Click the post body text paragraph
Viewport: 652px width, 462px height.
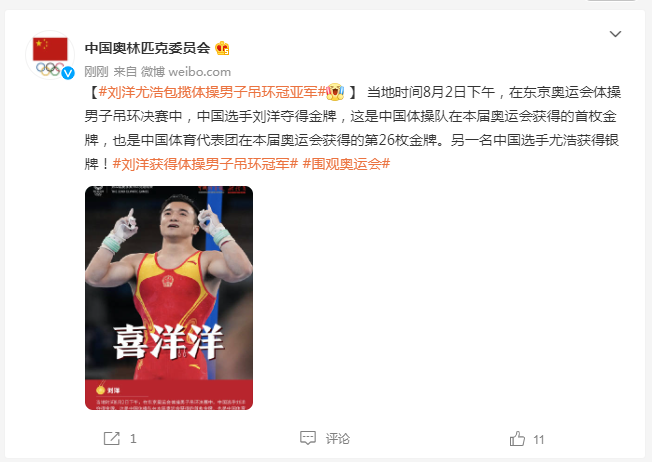tap(353, 128)
